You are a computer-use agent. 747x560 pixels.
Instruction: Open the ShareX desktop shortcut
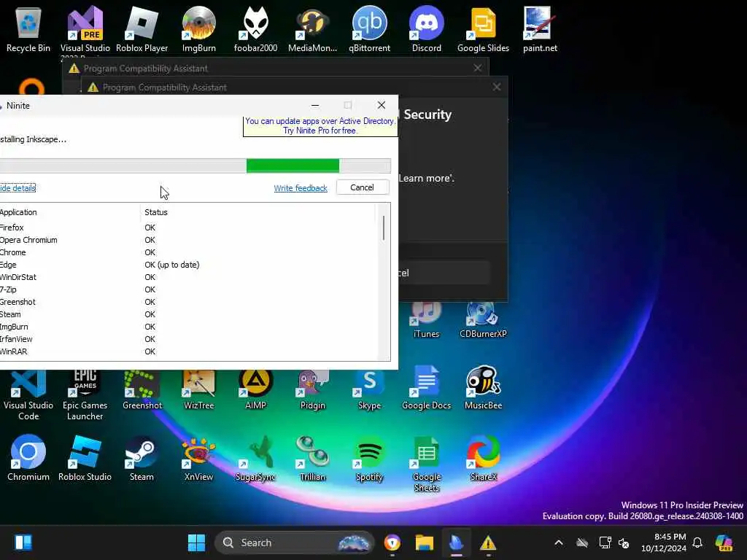coord(483,458)
